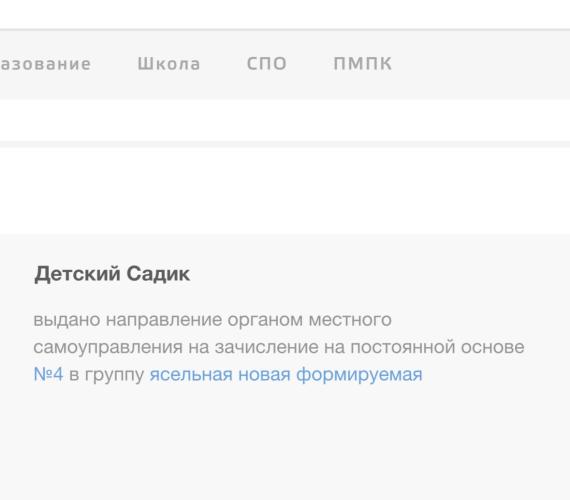Image resolution: width=570 pixels, height=500 pixels.
Task: Click the word формируемая in group link
Action: tap(359, 375)
